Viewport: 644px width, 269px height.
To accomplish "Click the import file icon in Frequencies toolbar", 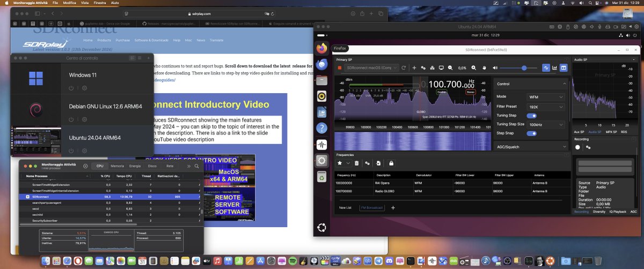I will [x=379, y=163].
